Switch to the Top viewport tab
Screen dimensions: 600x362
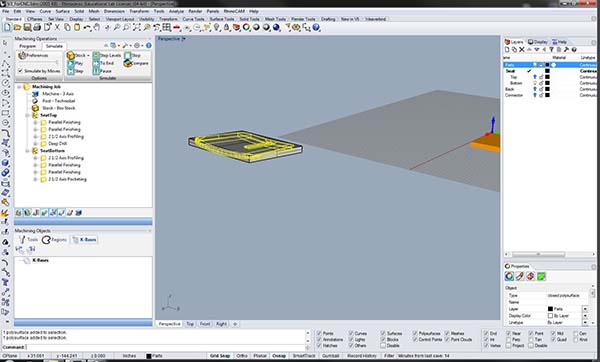point(190,324)
